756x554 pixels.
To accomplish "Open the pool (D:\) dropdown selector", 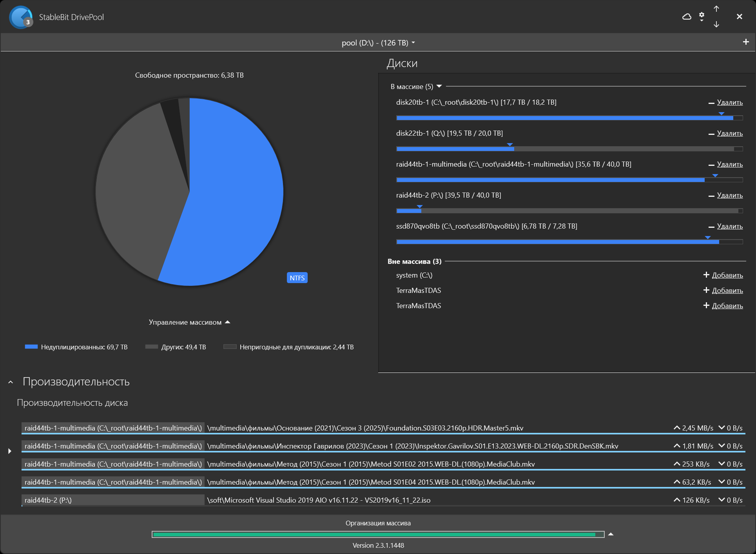I will coord(378,43).
